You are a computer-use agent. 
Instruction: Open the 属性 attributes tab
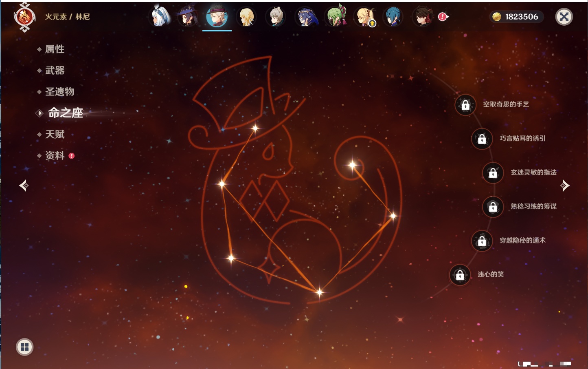click(x=55, y=49)
